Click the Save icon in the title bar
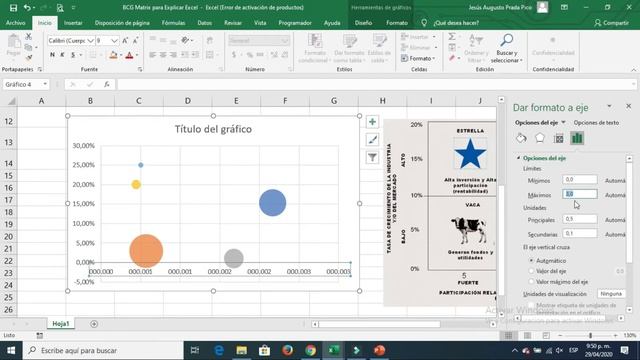The width and height of the screenshot is (640, 360). pos(13,8)
